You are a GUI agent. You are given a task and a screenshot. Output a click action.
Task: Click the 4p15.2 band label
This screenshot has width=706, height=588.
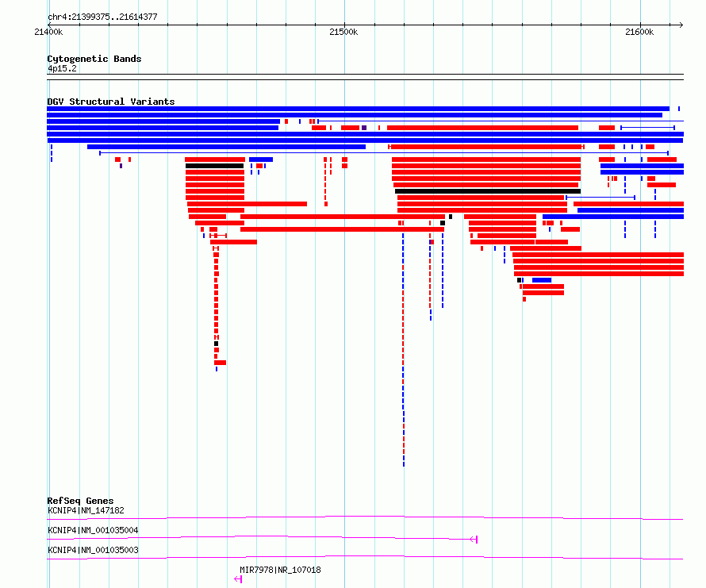coord(62,68)
